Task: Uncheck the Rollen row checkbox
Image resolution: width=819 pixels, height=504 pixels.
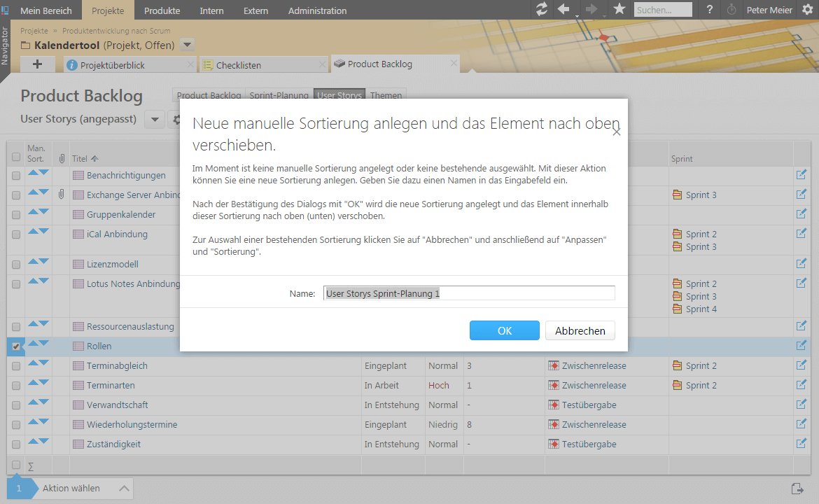Action: click(x=16, y=346)
